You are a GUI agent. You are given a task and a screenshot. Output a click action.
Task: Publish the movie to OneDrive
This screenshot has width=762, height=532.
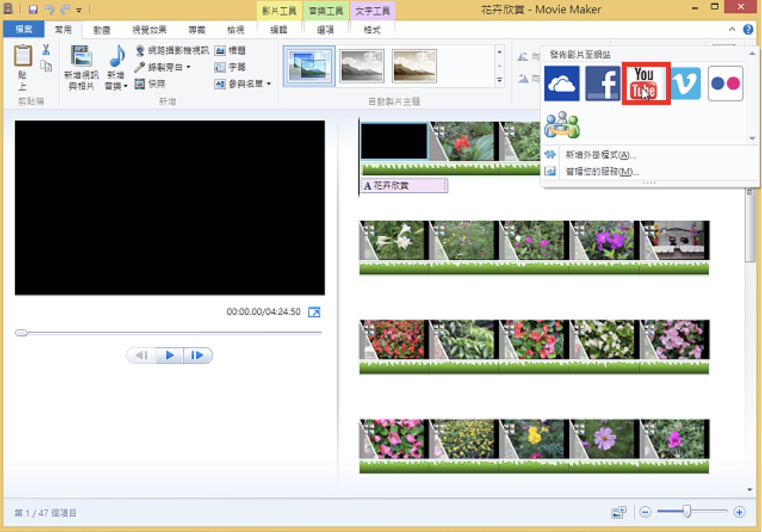[x=562, y=83]
